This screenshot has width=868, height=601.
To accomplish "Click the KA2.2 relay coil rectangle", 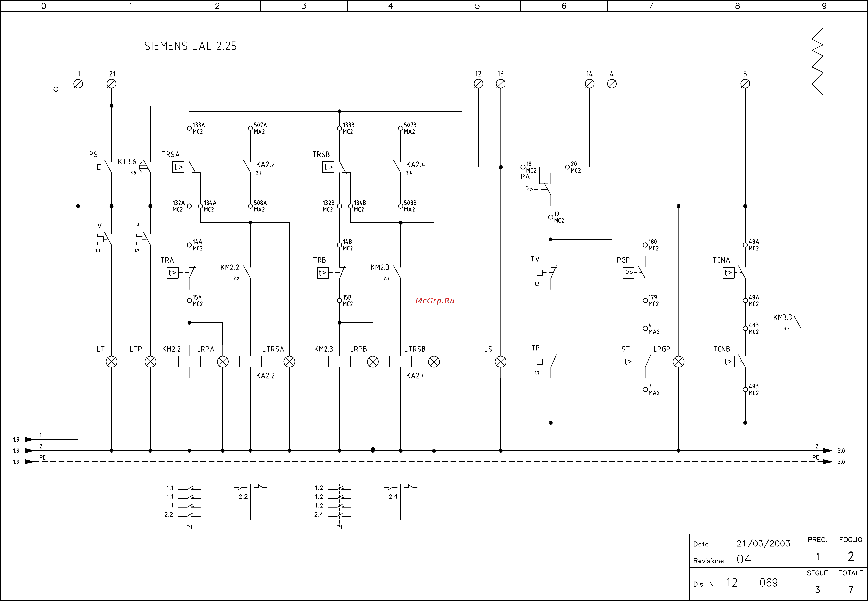I will click(250, 362).
